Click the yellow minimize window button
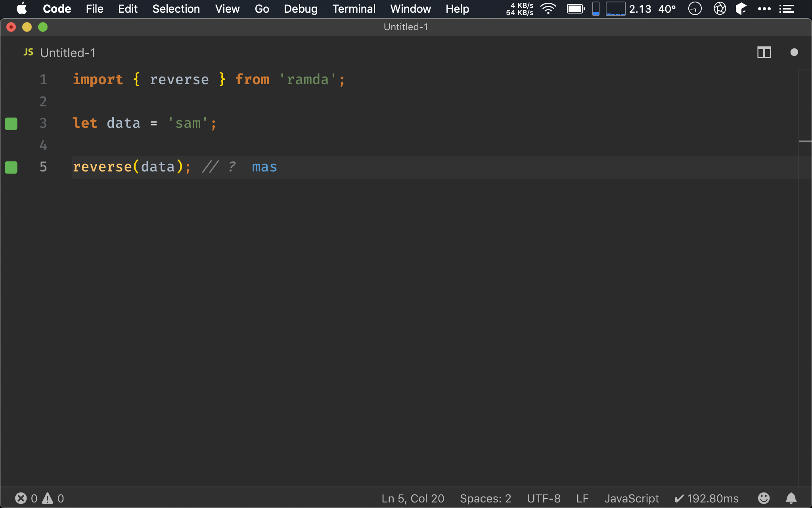 pos(27,27)
